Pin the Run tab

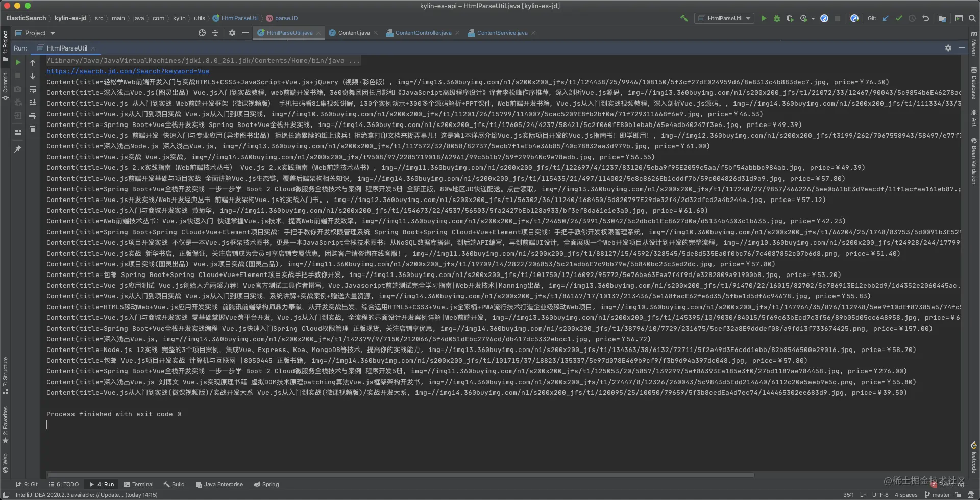click(x=18, y=149)
